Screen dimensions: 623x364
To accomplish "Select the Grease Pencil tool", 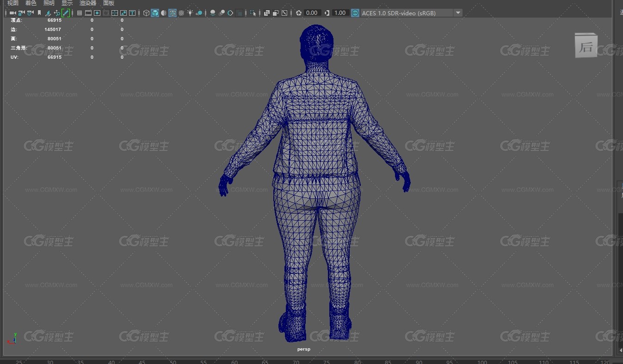I will 66,13.
